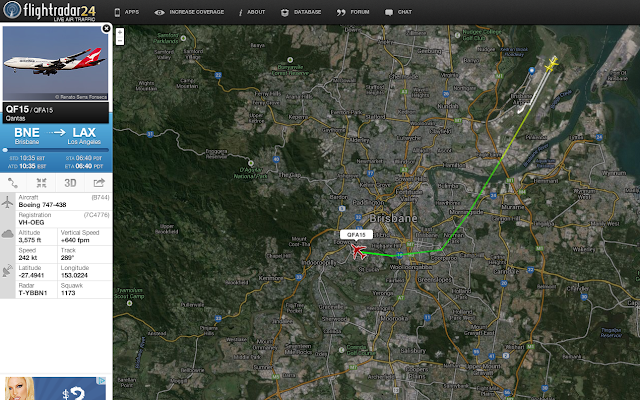Click the share flight arrow icon
Image resolution: width=640 pixels, height=400 pixels.
(99, 183)
